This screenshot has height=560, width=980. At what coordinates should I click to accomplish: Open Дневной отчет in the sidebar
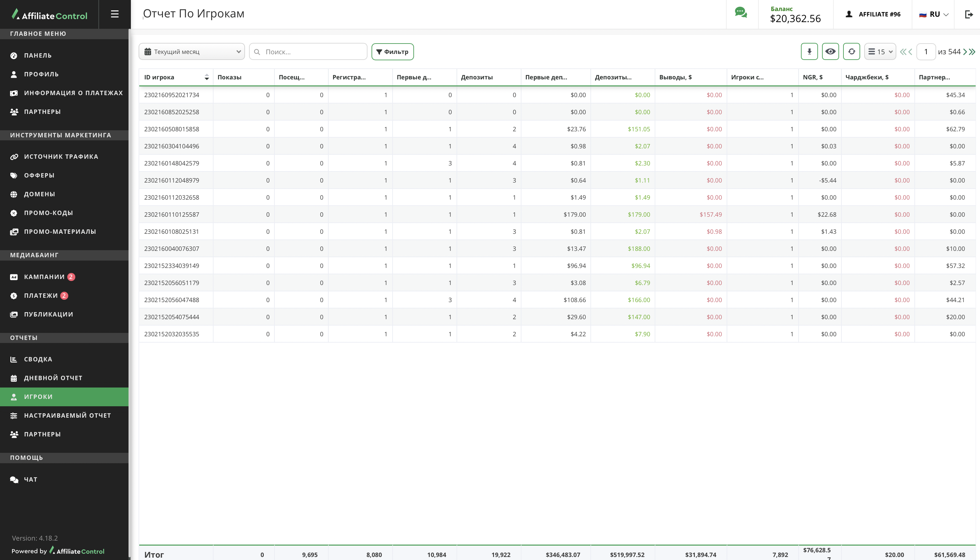coord(53,378)
